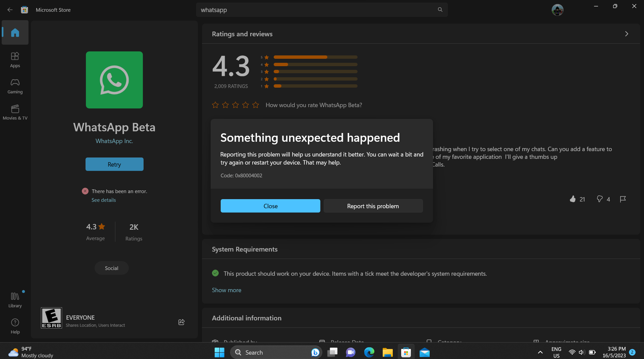Open Microsoft Edge from taskbar
Viewport: 644px width, 359px height.
tap(369, 352)
